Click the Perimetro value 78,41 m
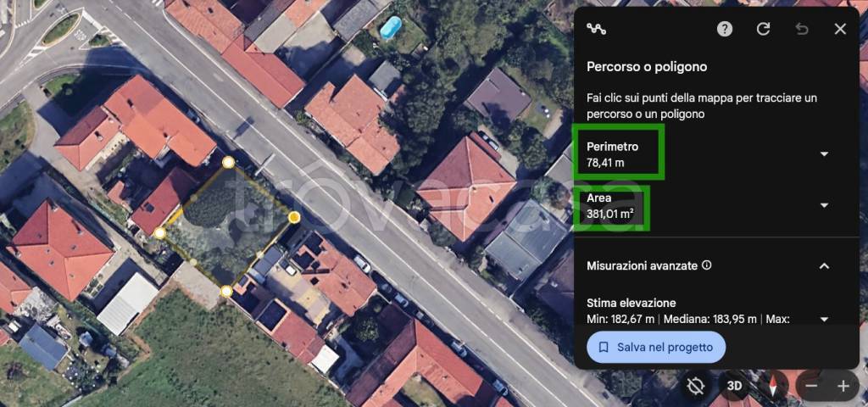The height and width of the screenshot is (407, 868). (x=605, y=163)
